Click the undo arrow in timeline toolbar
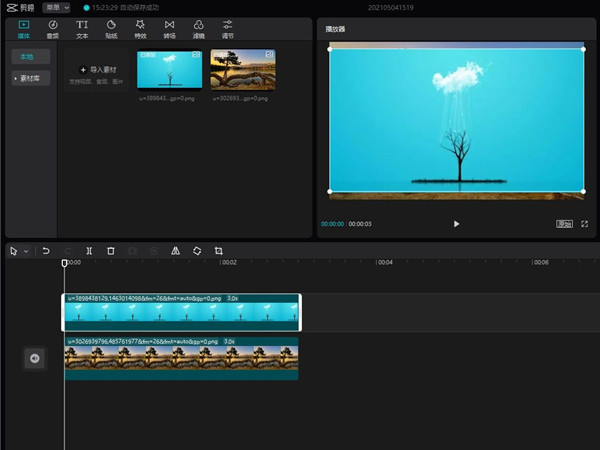 (46, 251)
